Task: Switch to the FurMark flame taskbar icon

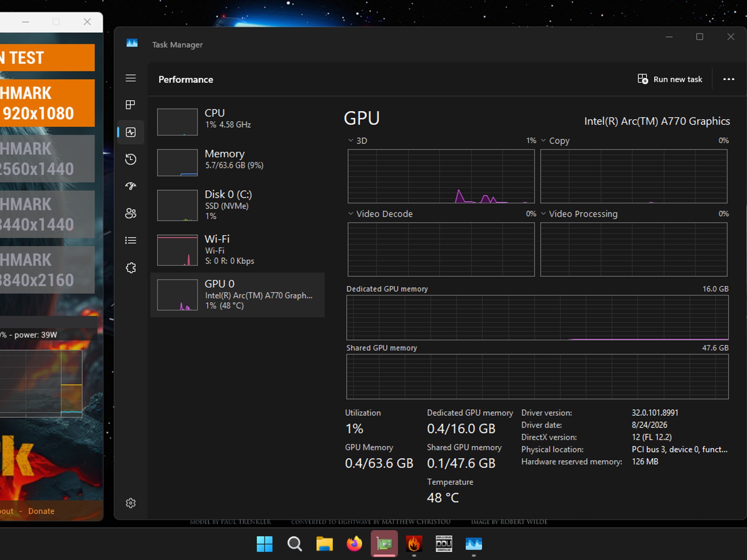Action: [414, 544]
